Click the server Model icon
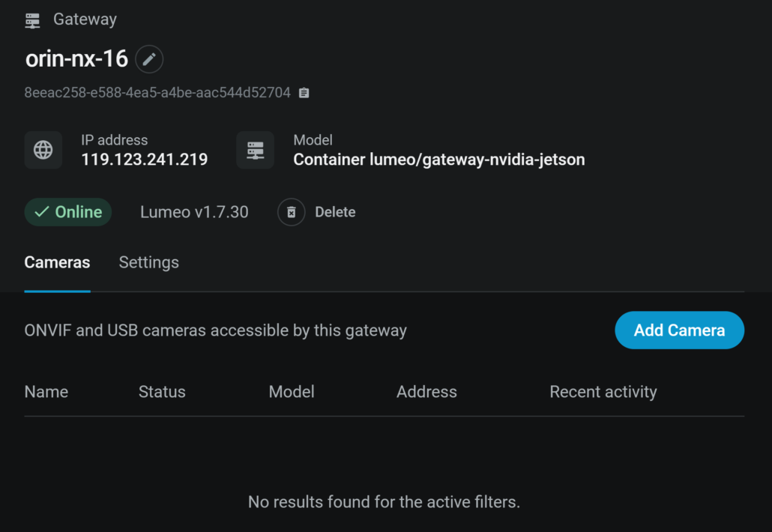Image resolution: width=772 pixels, height=532 pixels. coord(255,150)
